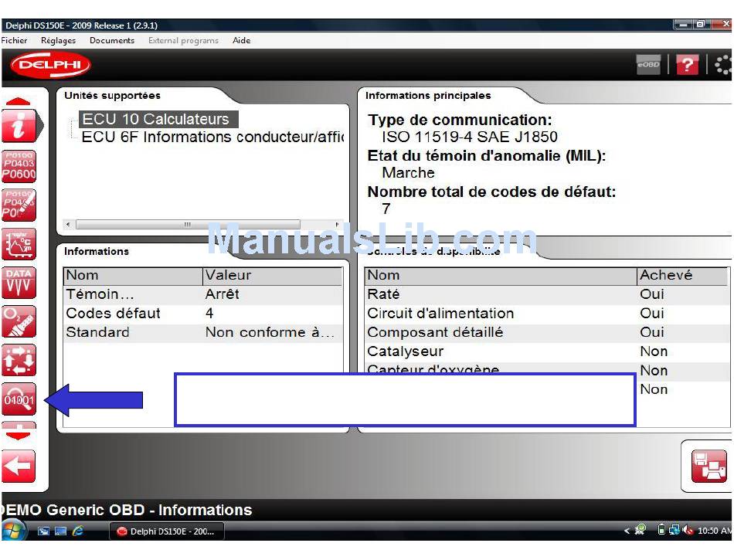Click the red back arrow button

coord(18,467)
